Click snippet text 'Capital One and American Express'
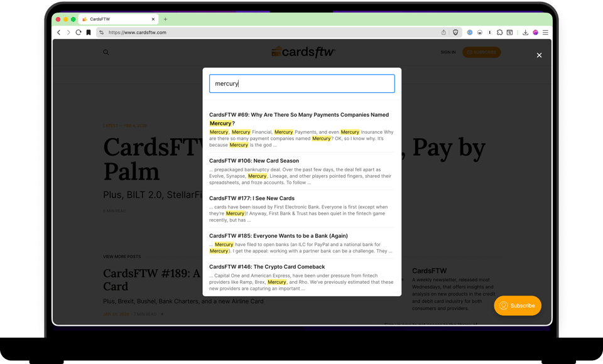 click(x=301, y=282)
